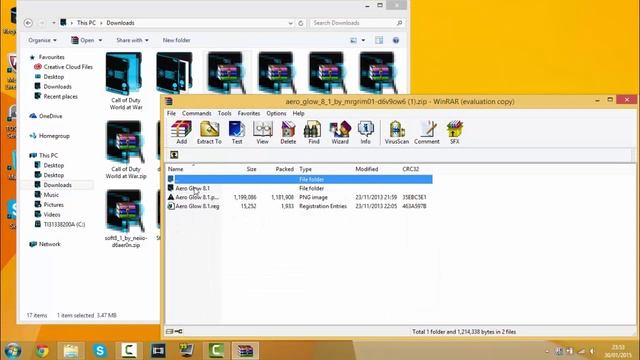
Task: Click the up one level icon in WinRAR
Action: coord(174,155)
